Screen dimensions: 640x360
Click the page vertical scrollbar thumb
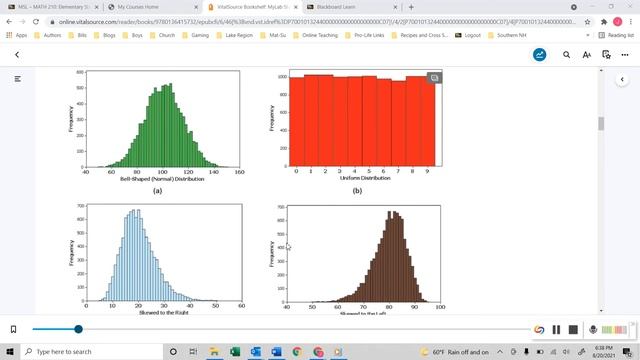tap(601, 124)
